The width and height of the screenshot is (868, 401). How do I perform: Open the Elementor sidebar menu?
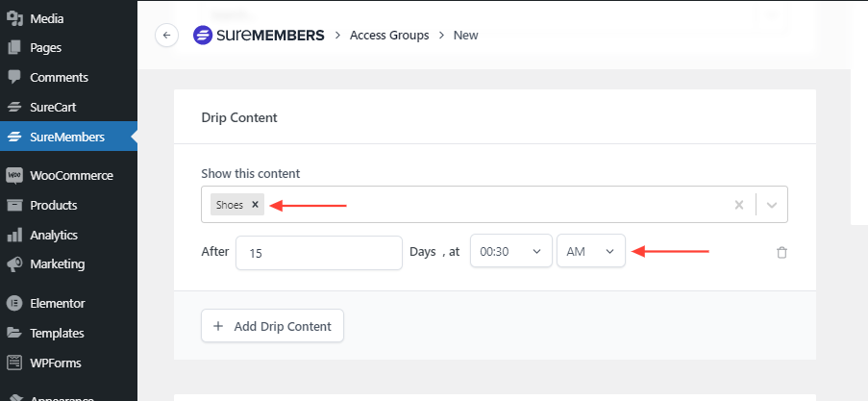[57, 303]
